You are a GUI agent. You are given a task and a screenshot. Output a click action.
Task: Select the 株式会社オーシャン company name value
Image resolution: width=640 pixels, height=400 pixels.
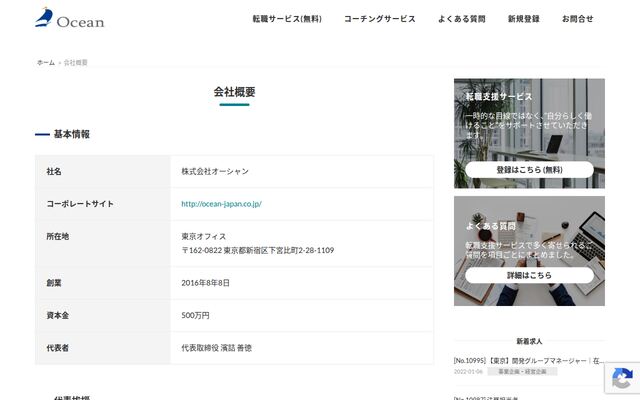(x=215, y=171)
